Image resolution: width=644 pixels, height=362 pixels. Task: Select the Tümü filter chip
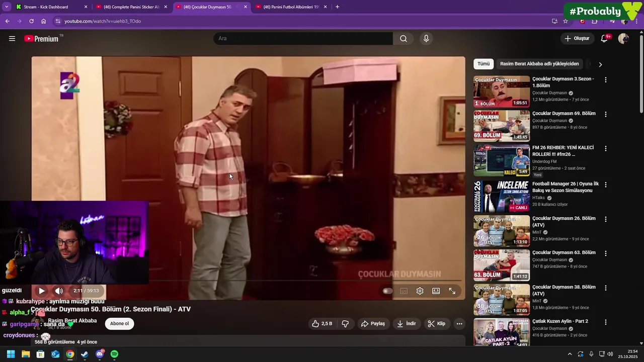tap(484, 64)
